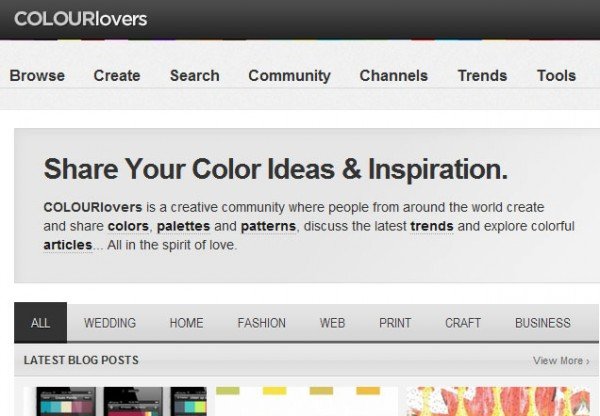This screenshot has height=416, width=600.
Task: Click the COLOURlovers logo
Action: click(x=80, y=19)
